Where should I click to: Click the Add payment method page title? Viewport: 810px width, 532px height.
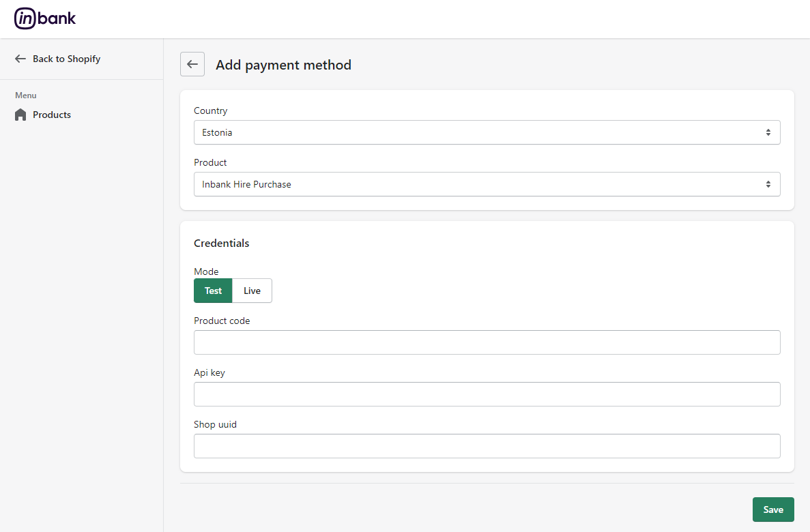283,65
